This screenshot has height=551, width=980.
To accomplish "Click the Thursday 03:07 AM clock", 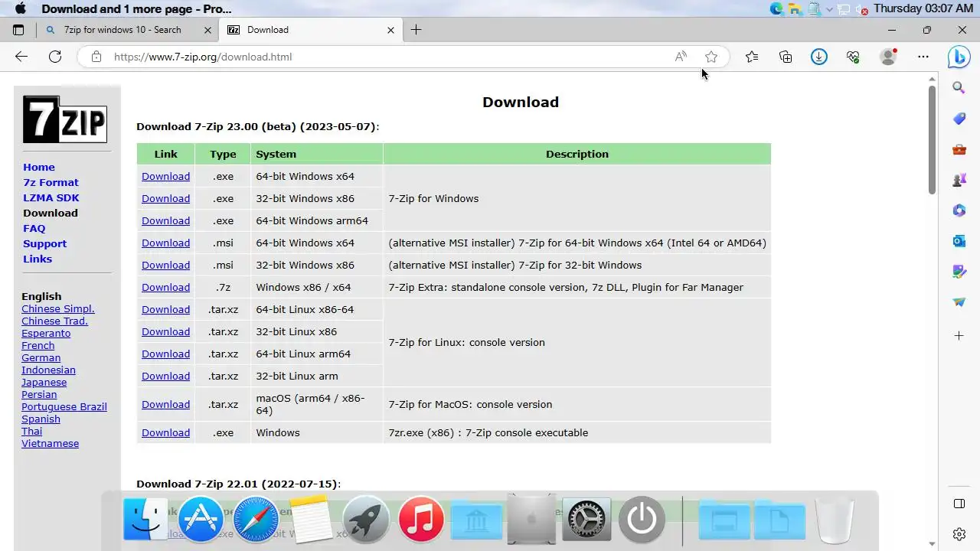I will pyautogui.click(x=923, y=8).
